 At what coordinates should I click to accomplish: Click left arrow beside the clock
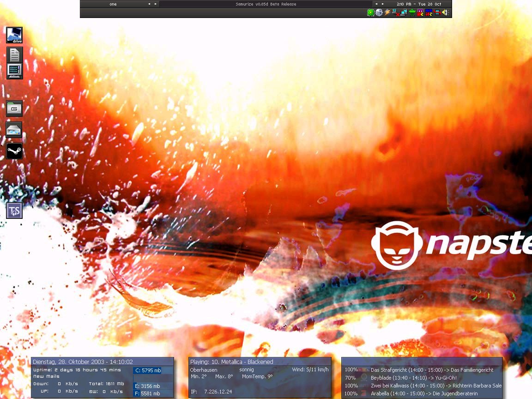(376, 4)
